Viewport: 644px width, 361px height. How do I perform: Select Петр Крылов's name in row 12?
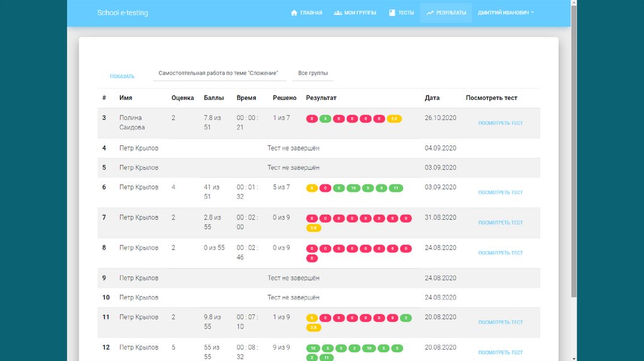click(x=139, y=347)
